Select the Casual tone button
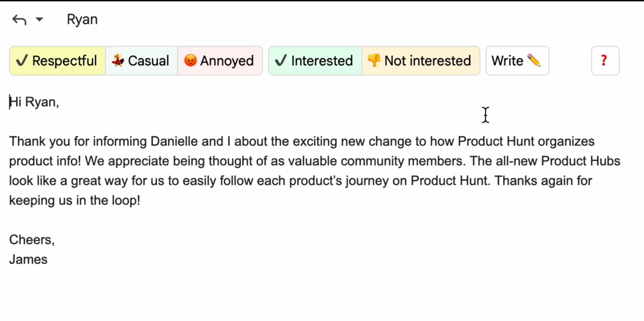Screen dimensions: 644x321 142,61
